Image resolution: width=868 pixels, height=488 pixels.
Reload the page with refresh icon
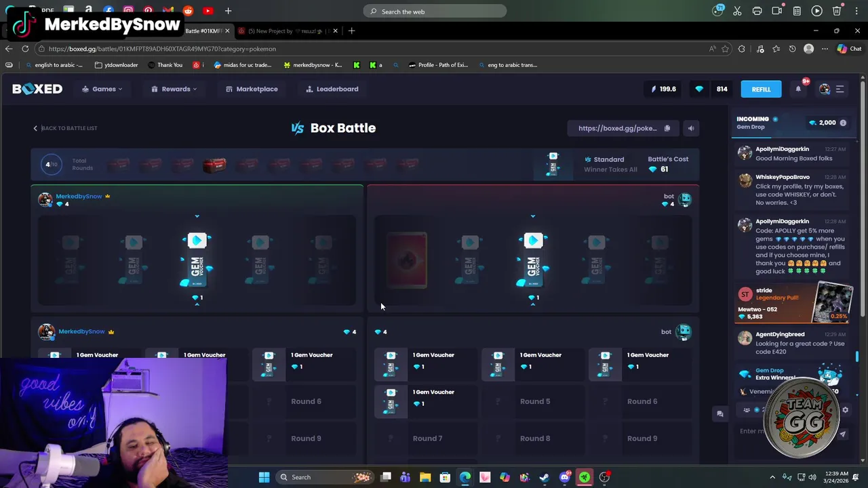(x=25, y=49)
